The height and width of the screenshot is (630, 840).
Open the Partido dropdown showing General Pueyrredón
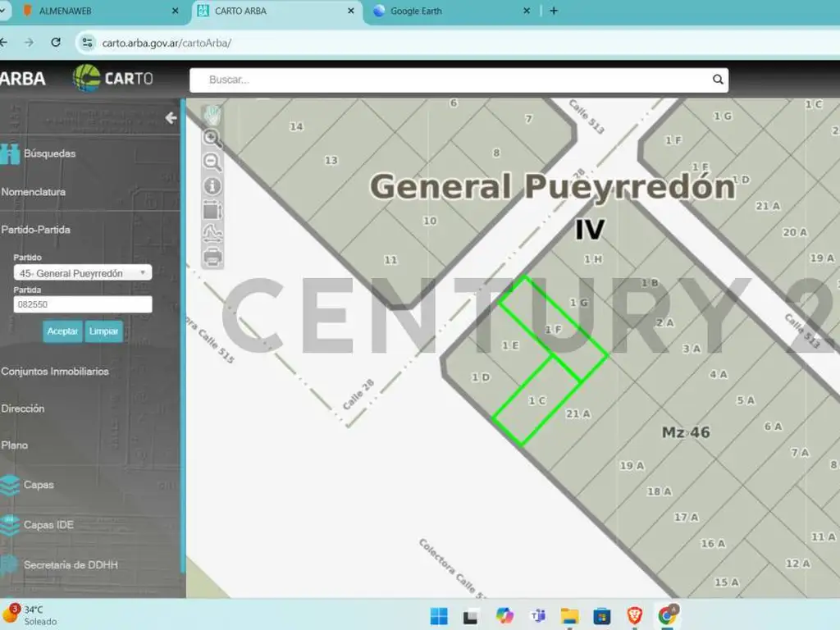pyautogui.click(x=82, y=272)
